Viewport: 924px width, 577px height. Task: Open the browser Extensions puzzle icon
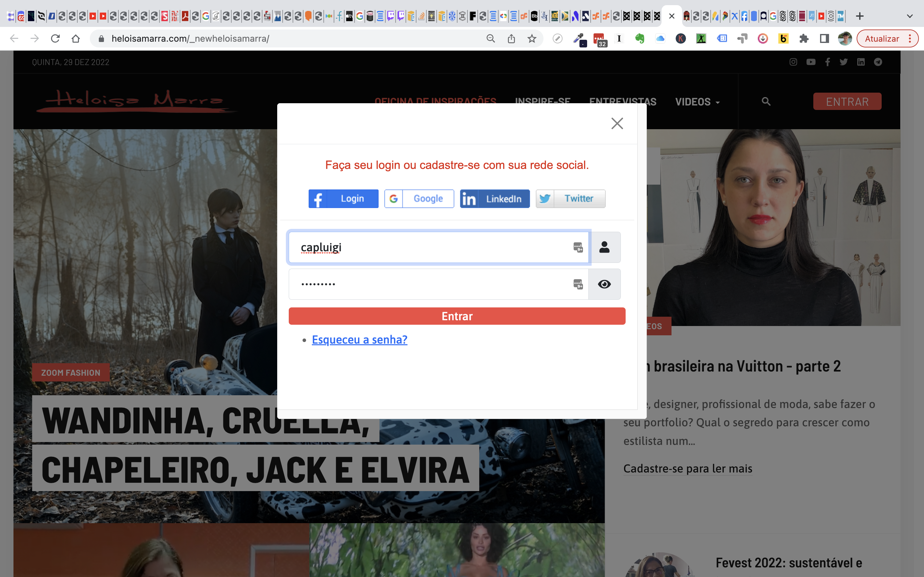pos(804,38)
